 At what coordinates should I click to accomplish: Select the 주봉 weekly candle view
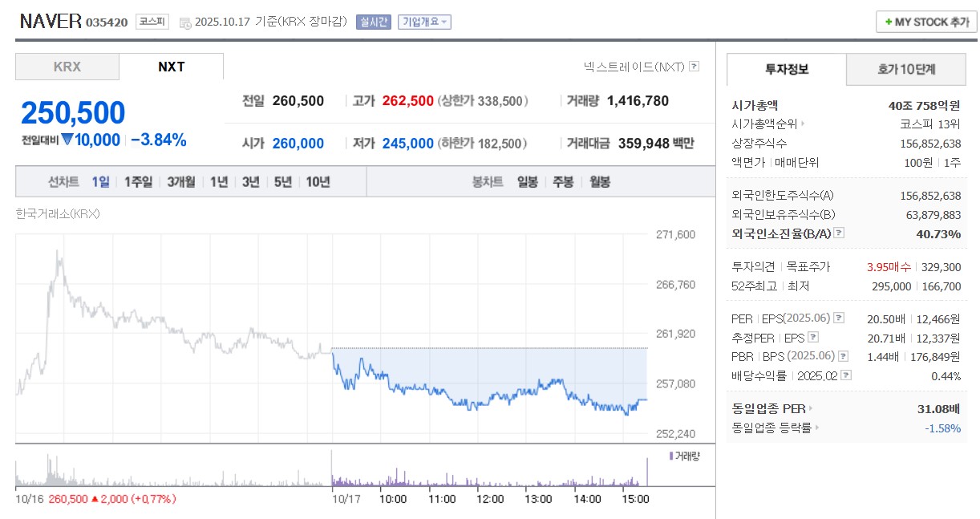(564, 181)
